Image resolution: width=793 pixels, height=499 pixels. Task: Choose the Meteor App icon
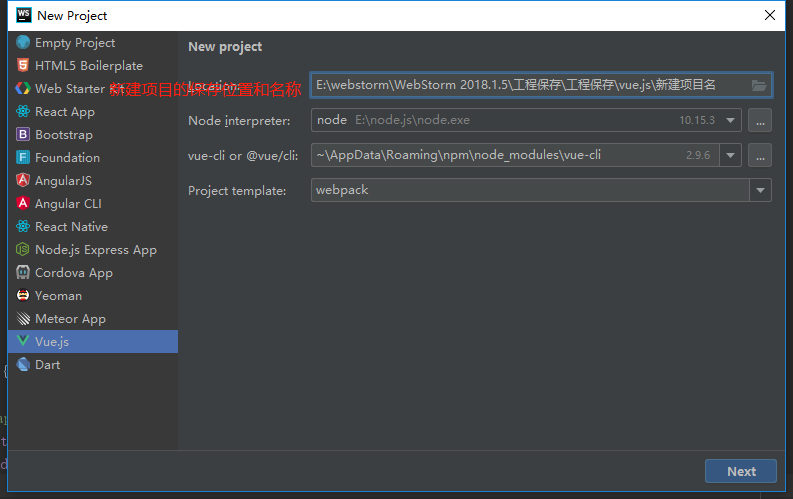23,318
